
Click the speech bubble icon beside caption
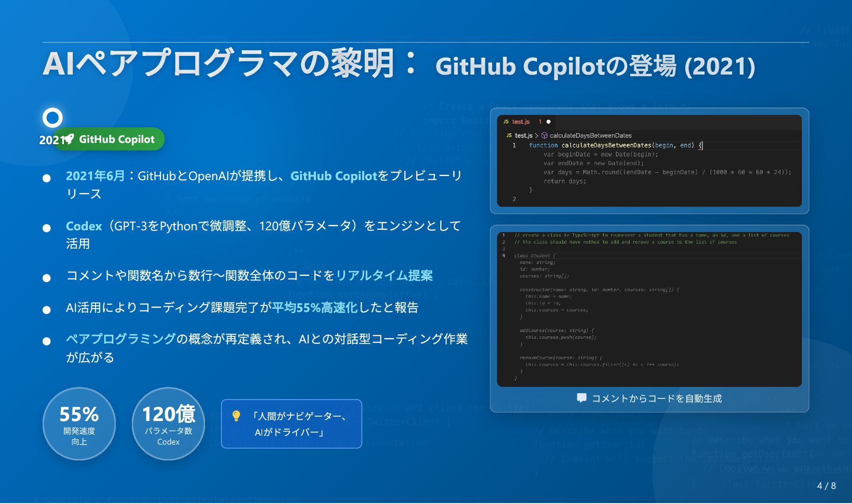pos(581,398)
